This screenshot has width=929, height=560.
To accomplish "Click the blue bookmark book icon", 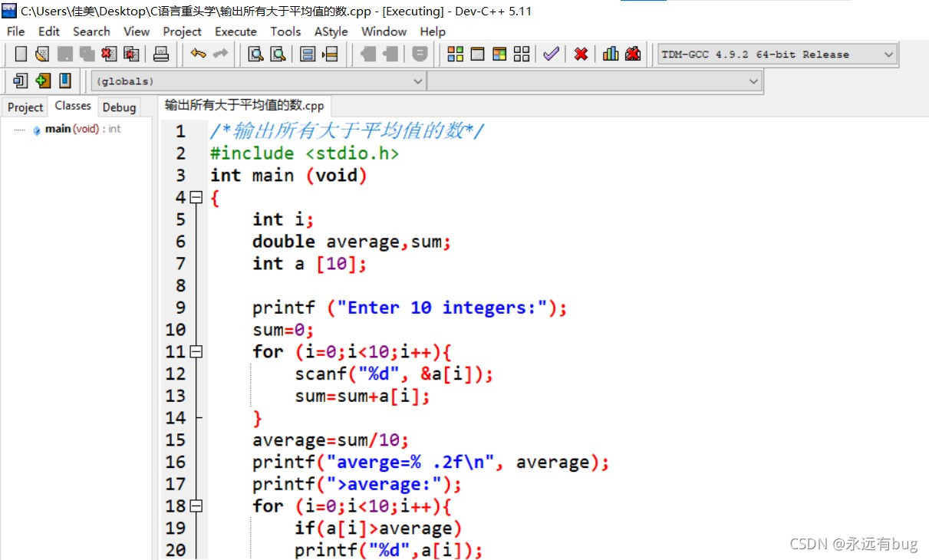I will [64, 80].
